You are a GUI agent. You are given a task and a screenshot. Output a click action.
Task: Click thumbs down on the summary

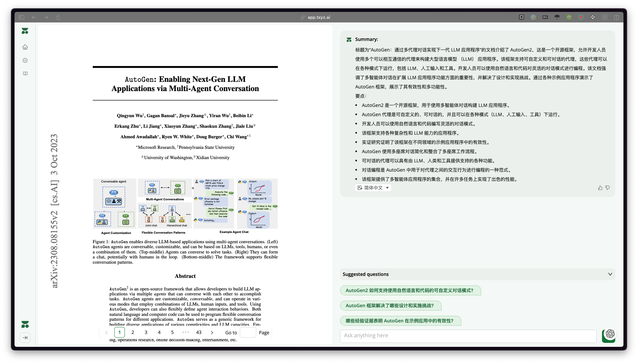[x=608, y=188]
